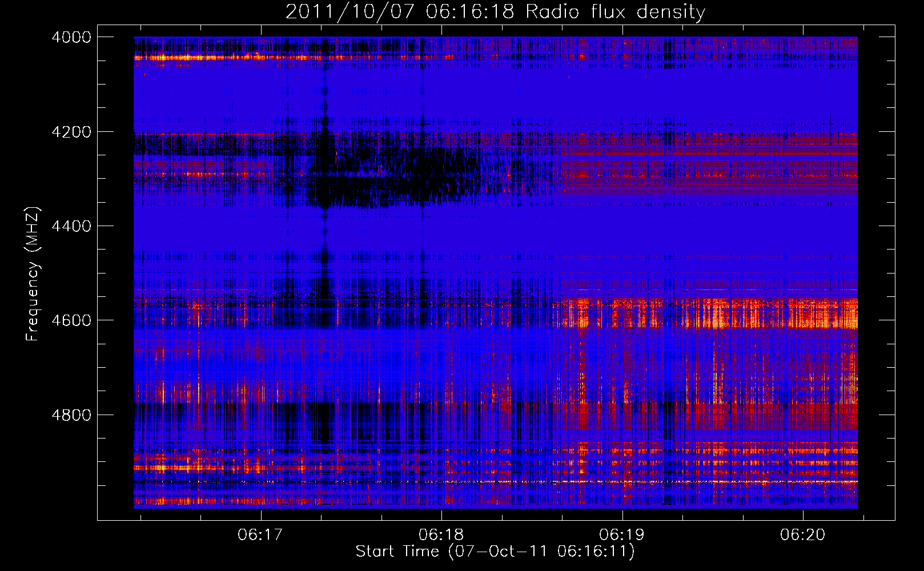The height and width of the screenshot is (571, 924).
Task: Click the 4800 frequency tick label
Action: pos(71,415)
